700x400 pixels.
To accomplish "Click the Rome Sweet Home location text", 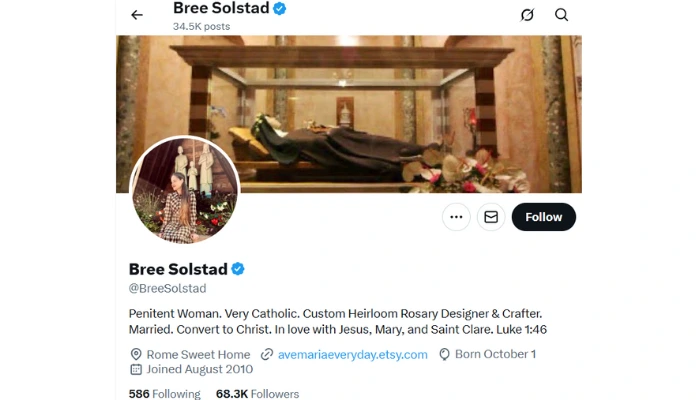I will (x=198, y=354).
